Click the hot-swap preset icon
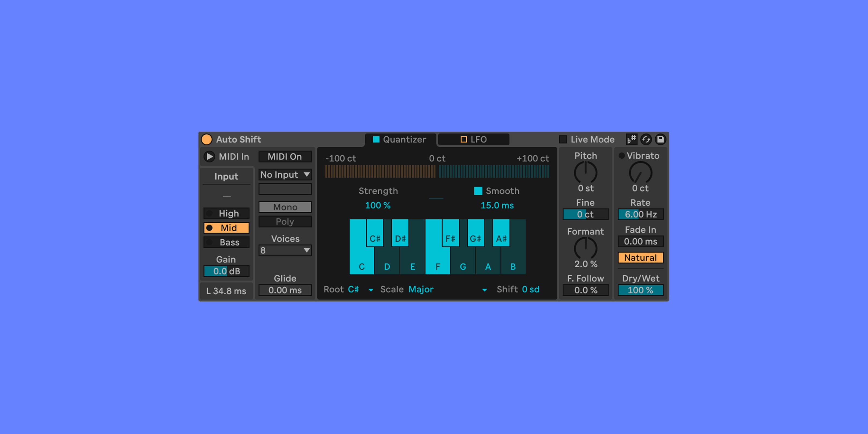This screenshot has width=868, height=434. (x=646, y=139)
